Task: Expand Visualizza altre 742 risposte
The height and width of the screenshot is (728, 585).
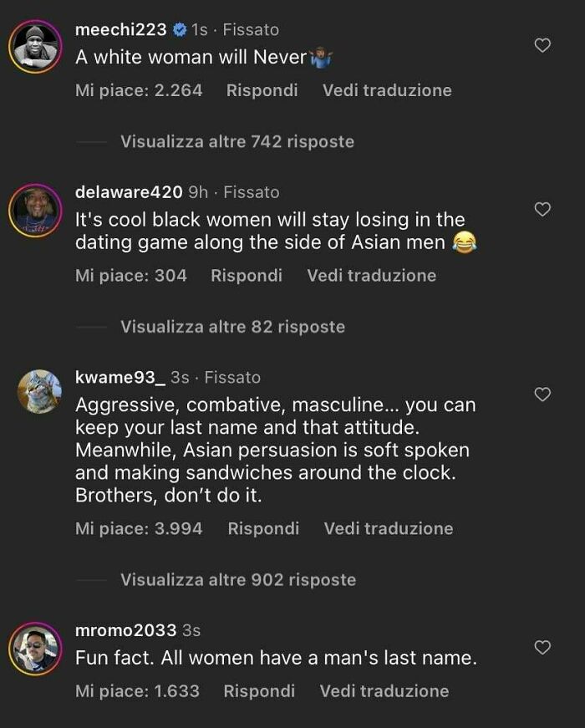Action: click(x=237, y=142)
